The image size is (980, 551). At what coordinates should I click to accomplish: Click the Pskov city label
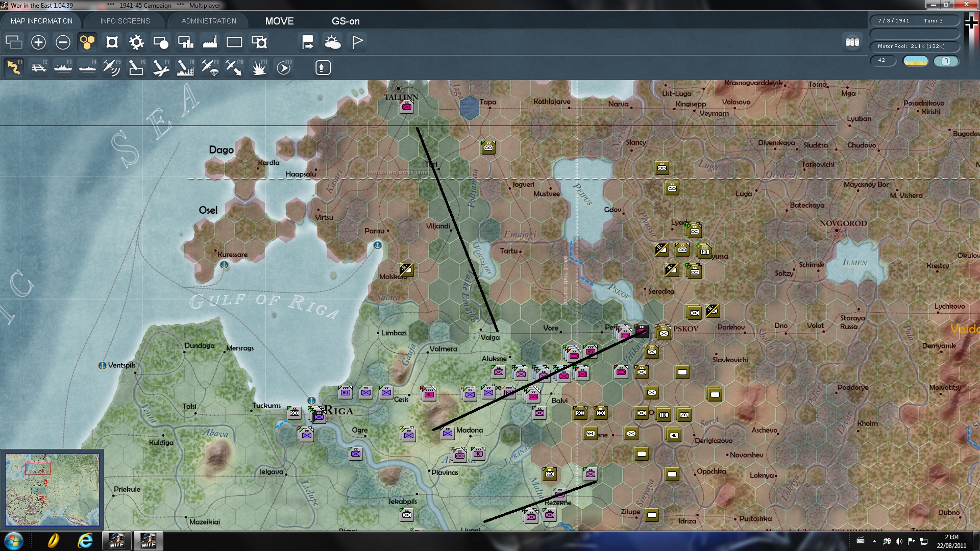tap(685, 329)
